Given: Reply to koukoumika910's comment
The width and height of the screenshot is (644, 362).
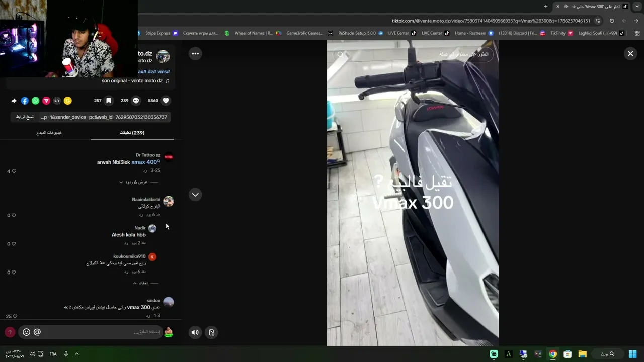Looking at the screenshot, I should 126,271.
